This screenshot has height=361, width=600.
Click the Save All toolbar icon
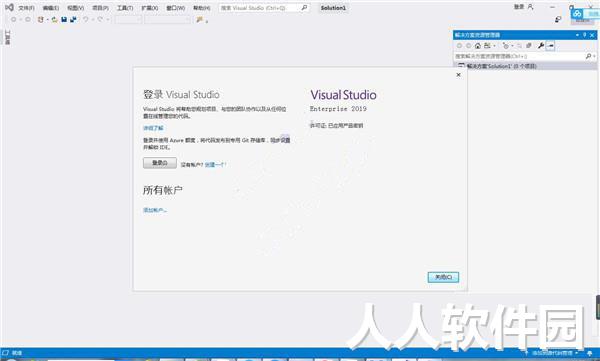pyautogui.click(x=73, y=19)
